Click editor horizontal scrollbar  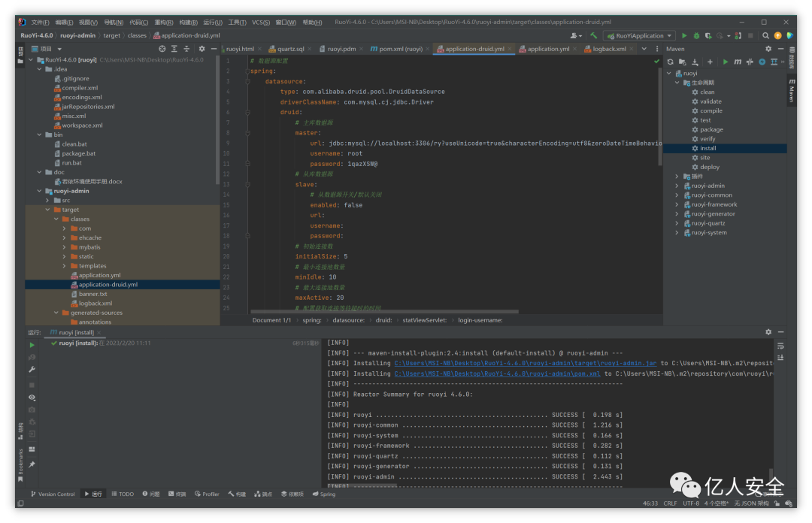384,312
